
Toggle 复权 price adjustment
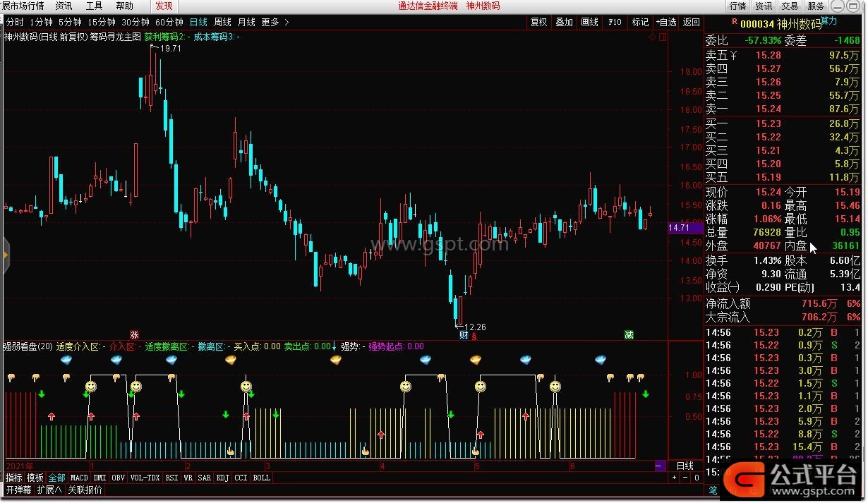[x=539, y=23]
